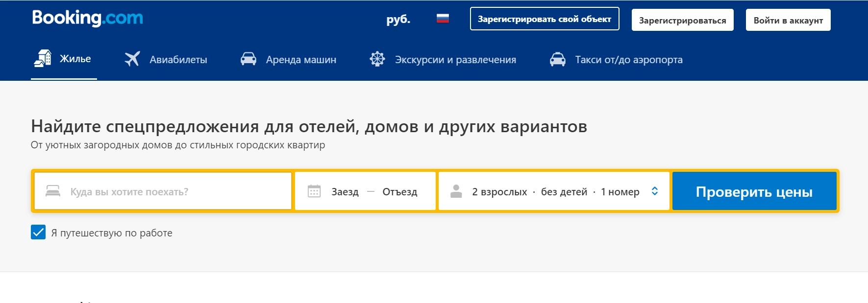Viewport: 868px width, 303px height.
Task: Open language selector with Russian flag
Action: (x=443, y=19)
